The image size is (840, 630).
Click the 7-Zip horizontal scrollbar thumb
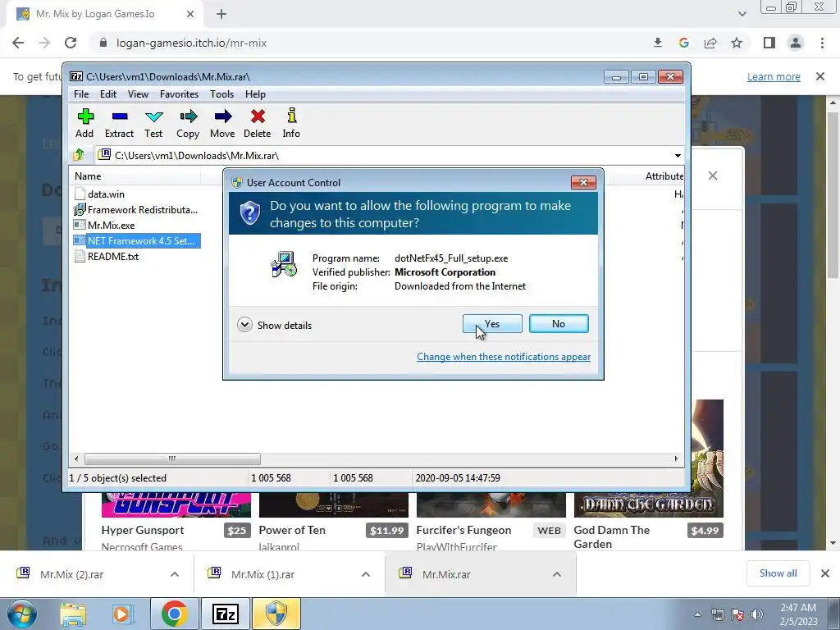[x=172, y=459]
